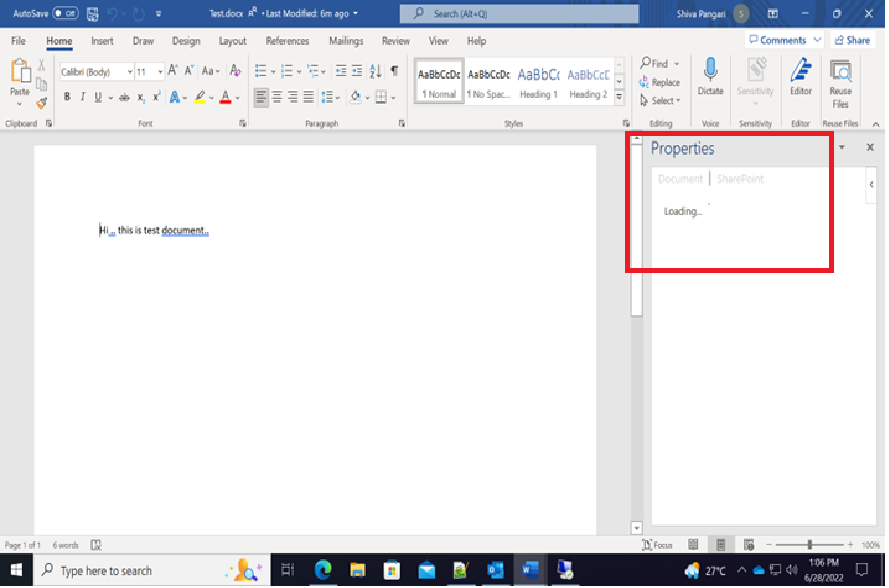Toggle bold formatting
Screen dimensions: 889x588
tap(66, 96)
